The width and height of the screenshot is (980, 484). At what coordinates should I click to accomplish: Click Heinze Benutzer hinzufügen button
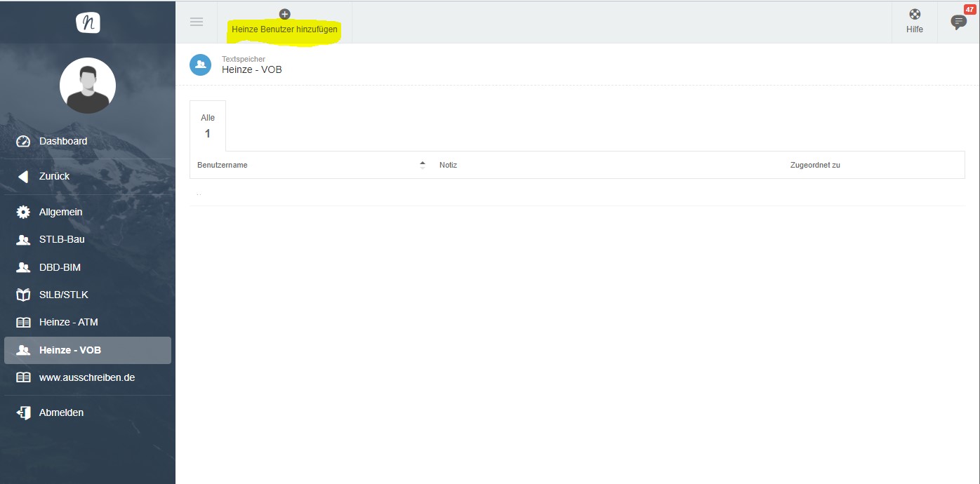(x=284, y=22)
